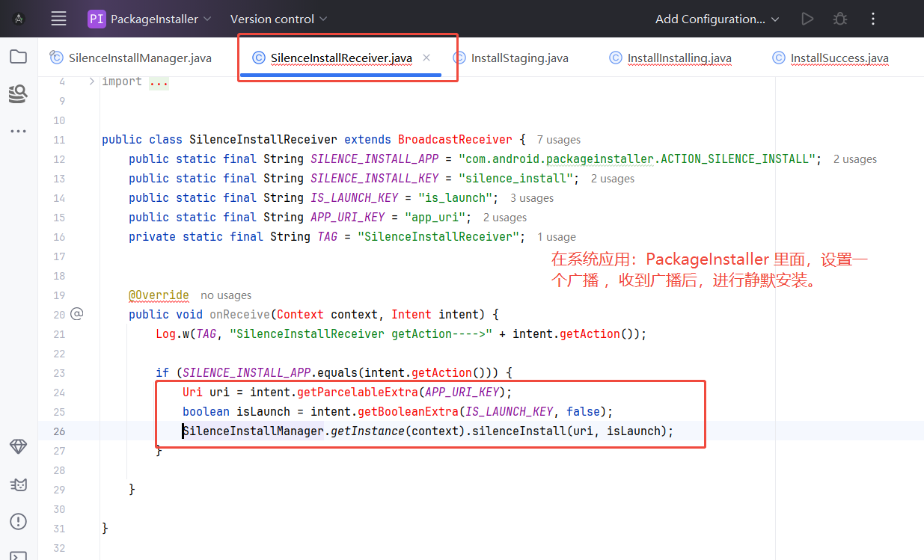Screen dimensions: 924x560
Task: Open the Project folder tool window
Action: pyautogui.click(x=19, y=57)
